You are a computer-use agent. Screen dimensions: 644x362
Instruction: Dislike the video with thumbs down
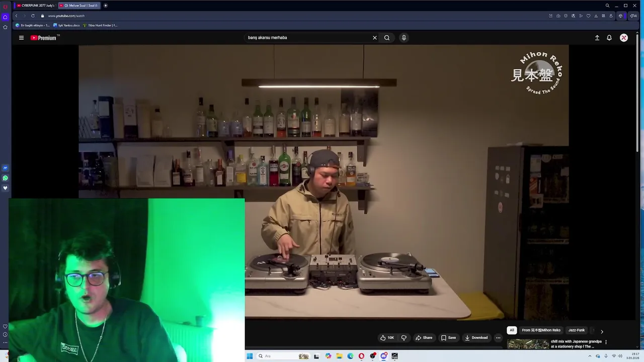404,338
